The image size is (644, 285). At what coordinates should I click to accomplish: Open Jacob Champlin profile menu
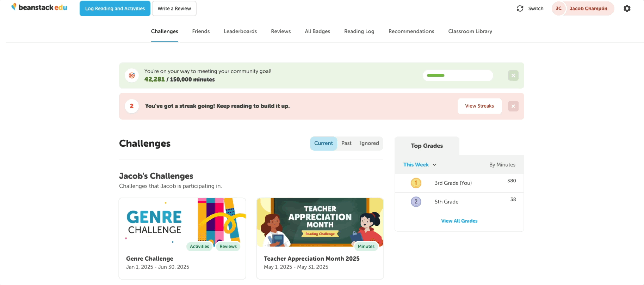tap(583, 8)
